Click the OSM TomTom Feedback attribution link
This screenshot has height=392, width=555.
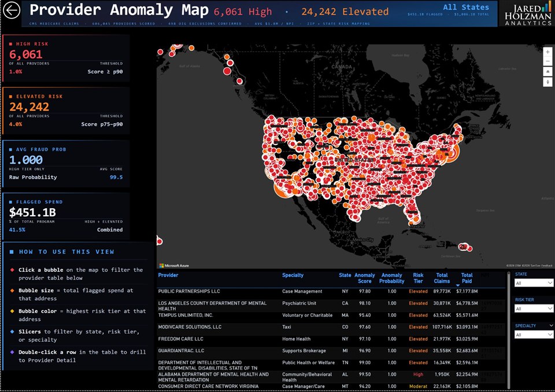(529, 265)
